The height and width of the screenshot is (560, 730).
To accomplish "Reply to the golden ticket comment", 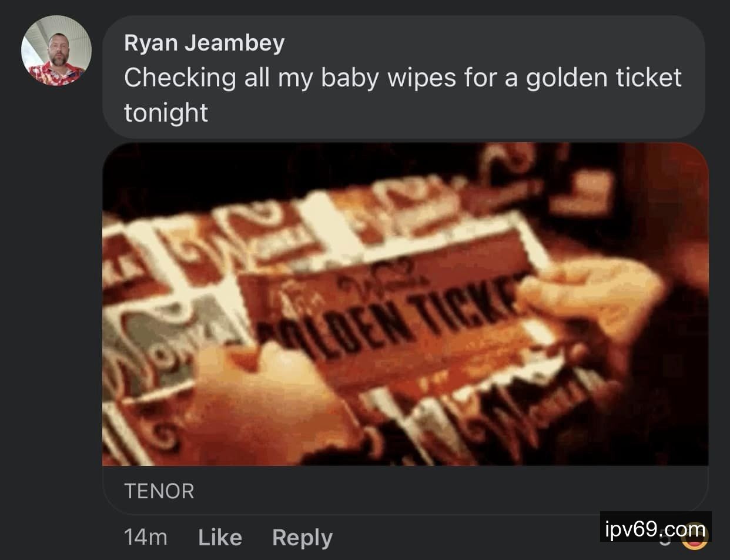I will tap(302, 538).
